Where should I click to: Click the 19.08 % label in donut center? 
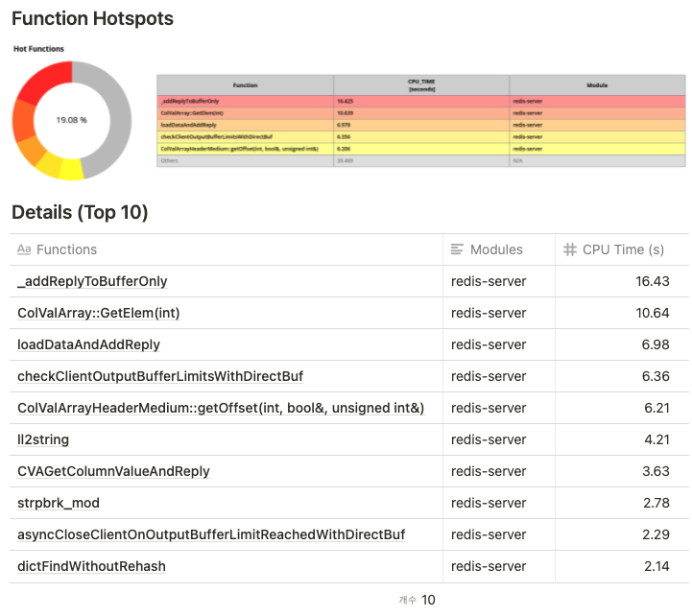pos(71,120)
